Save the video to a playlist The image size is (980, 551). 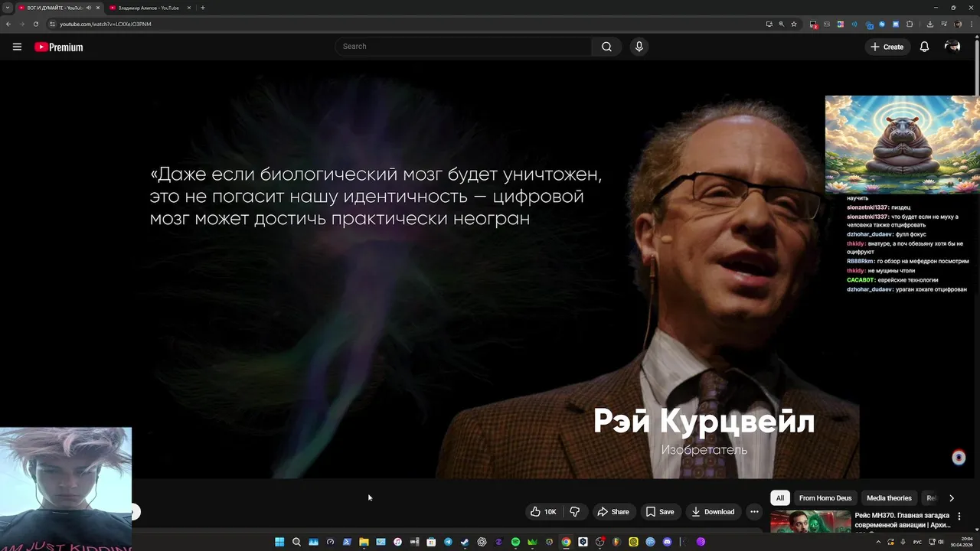(x=660, y=512)
